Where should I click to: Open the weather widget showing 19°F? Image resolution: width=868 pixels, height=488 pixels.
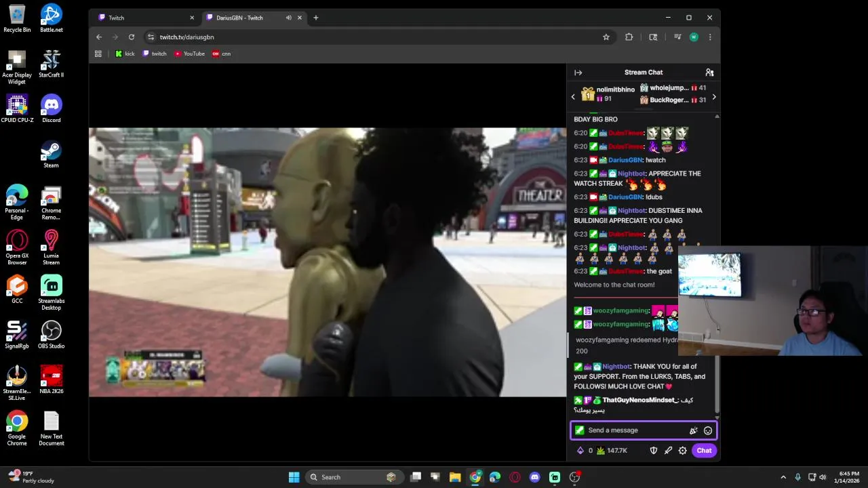(31, 477)
